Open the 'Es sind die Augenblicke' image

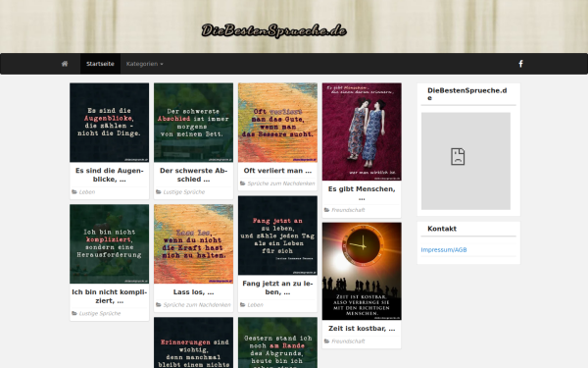point(109,123)
